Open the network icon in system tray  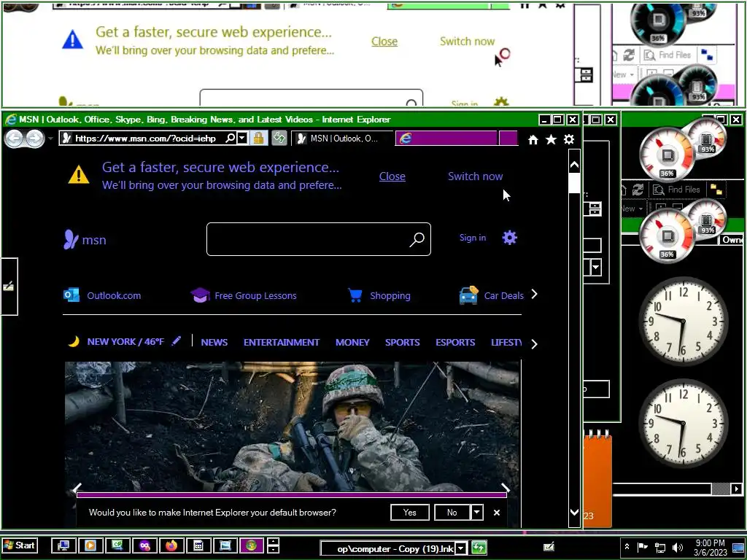click(659, 548)
